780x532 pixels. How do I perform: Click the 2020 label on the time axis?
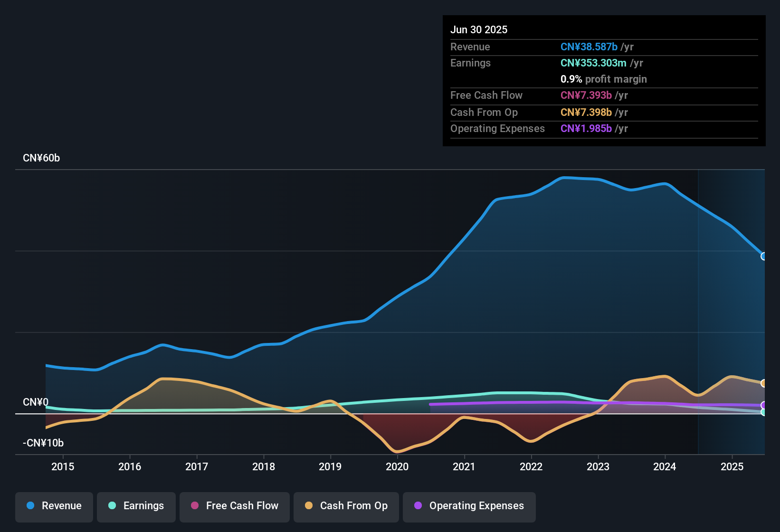tap(397, 467)
